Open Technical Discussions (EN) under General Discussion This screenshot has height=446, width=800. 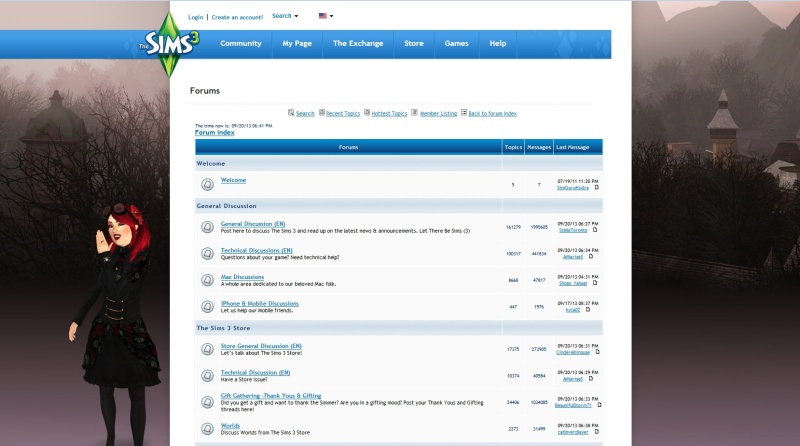click(x=257, y=251)
